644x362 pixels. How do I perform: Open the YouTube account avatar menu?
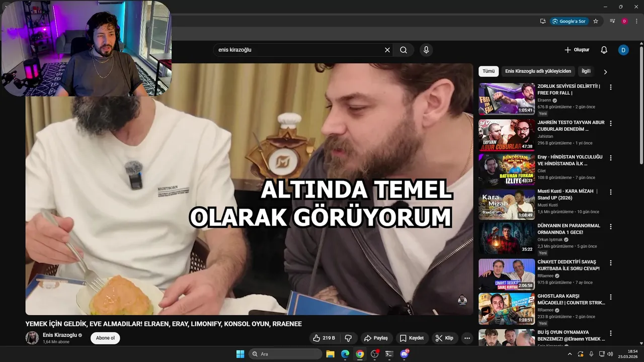pyautogui.click(x=623, y=50)
